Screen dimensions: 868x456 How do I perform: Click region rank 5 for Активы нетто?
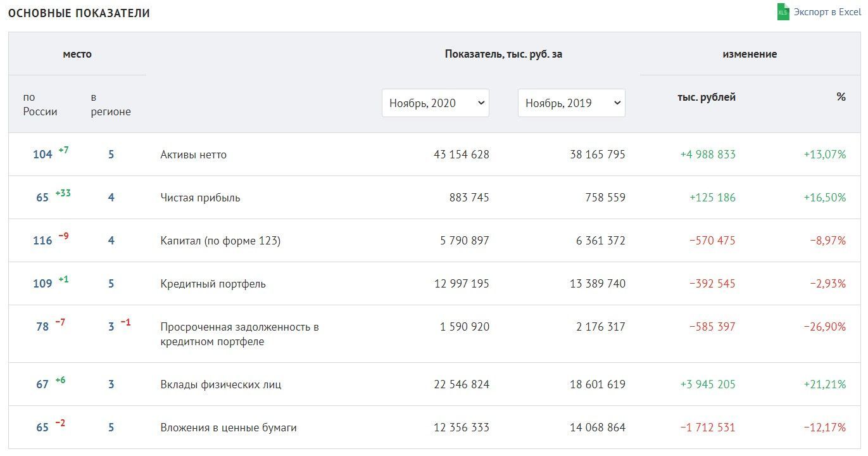[x=111, y=155]
